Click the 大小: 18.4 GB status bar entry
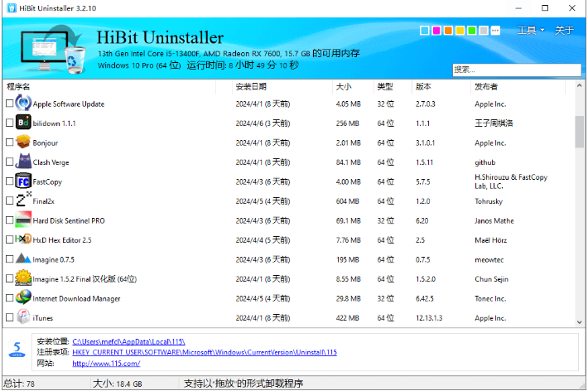Screen dimensions: 588x391 (x=118, y=384)
